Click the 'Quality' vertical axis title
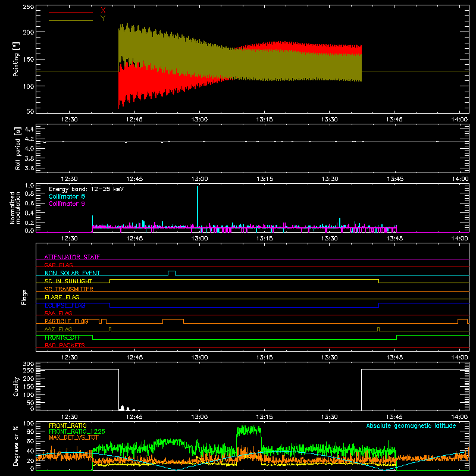 (x=16, y=386)
